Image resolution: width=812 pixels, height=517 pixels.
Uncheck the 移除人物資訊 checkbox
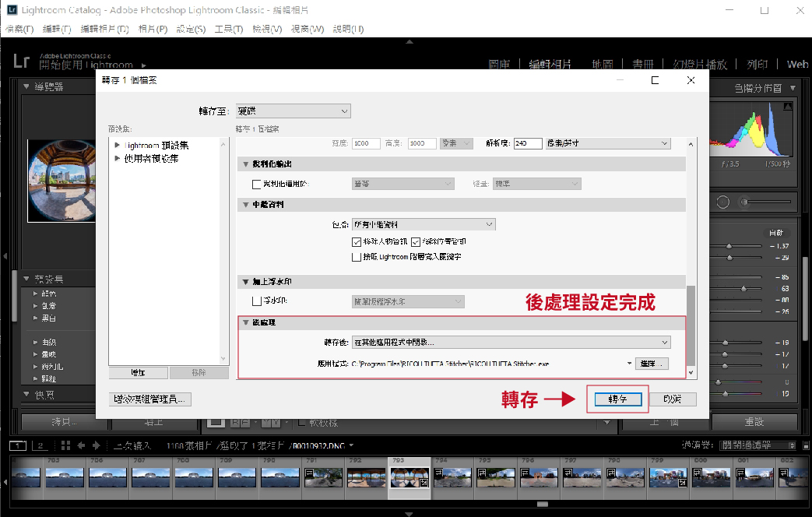point(357,242)
